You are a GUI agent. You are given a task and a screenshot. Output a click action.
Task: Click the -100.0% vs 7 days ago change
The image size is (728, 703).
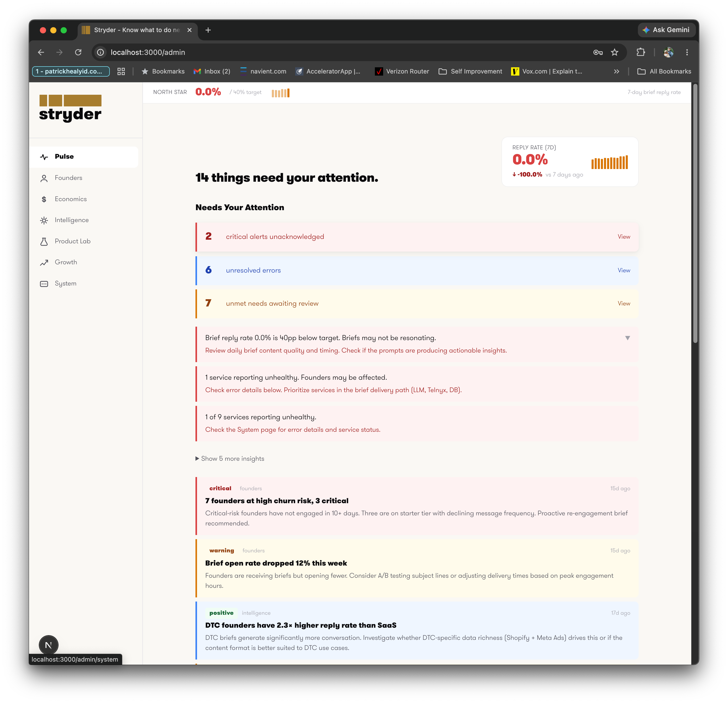click(x=548, y=175)
